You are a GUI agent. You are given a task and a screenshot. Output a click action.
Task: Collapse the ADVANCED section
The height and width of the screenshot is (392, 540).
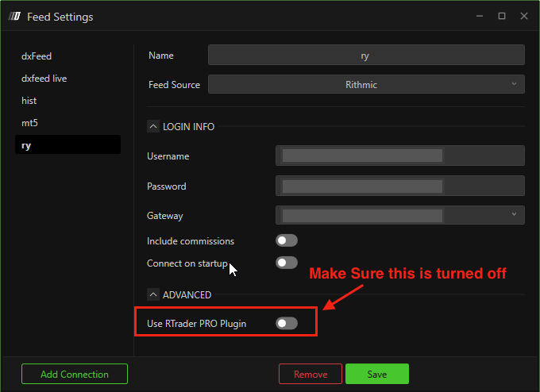(152, 294)
